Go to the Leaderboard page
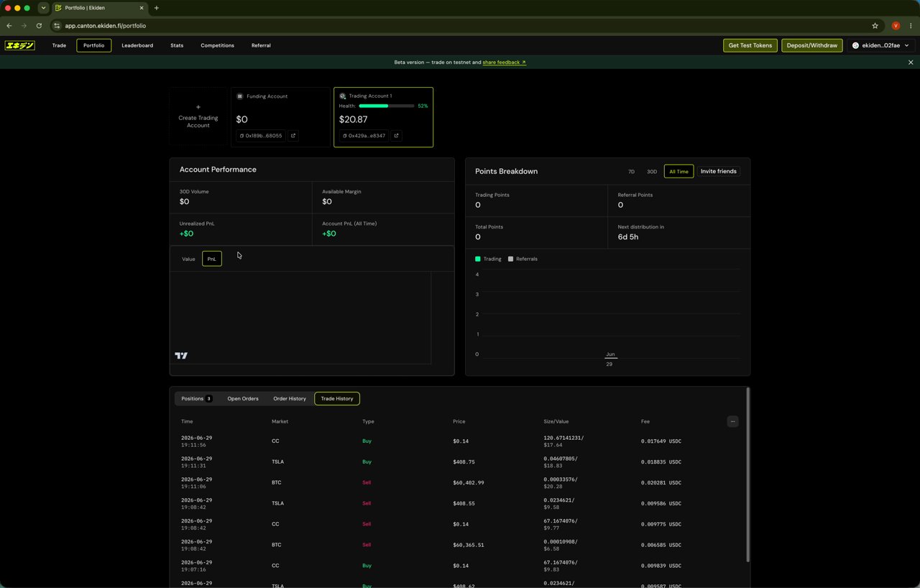The width and height of the screenshot is (920, 588). 137,45
